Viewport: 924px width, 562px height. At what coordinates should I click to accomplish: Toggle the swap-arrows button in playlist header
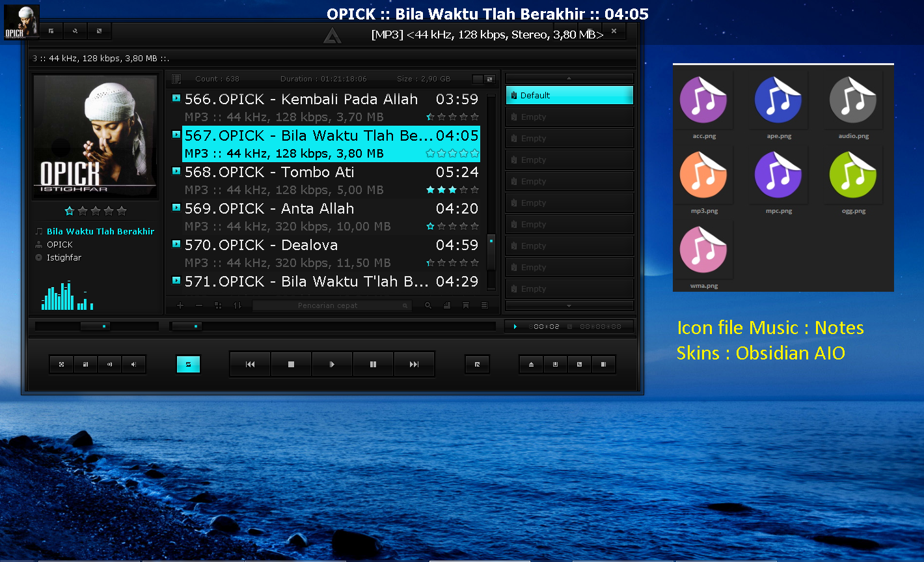(x=490, y=79)
